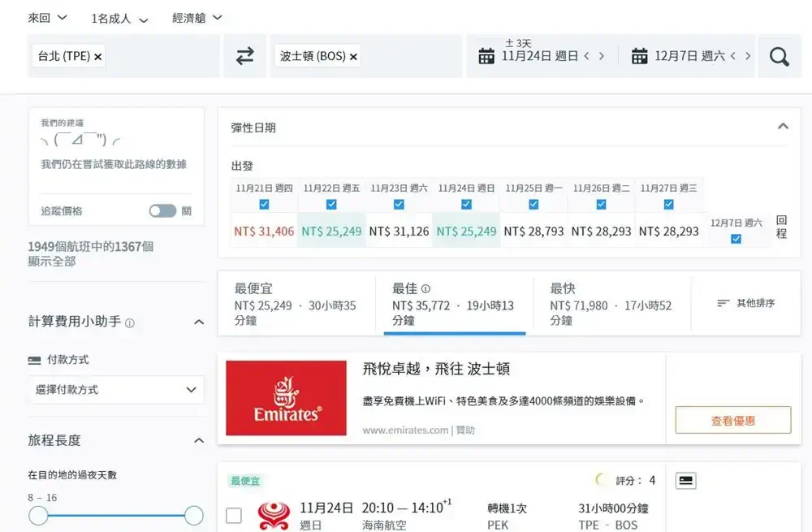Go to previous return date arrow
This screenshot has height=532, width=812.
click(733, 56)
